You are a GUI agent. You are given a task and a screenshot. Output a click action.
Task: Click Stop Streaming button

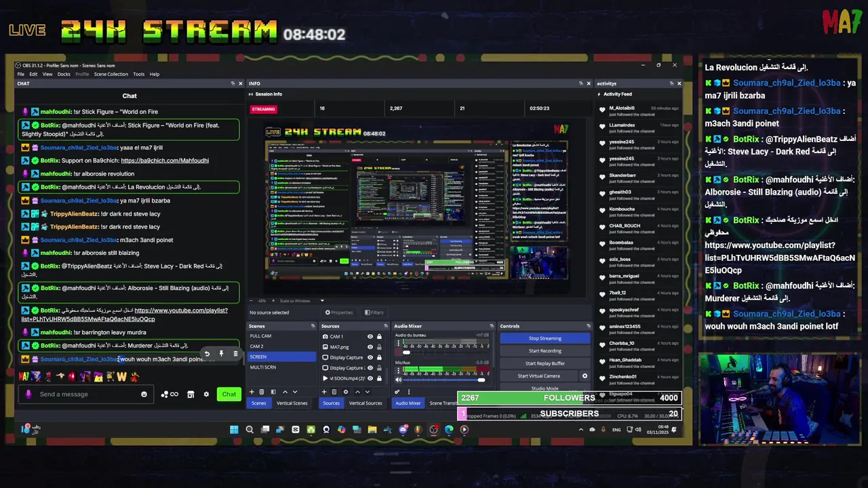(545, 338)
